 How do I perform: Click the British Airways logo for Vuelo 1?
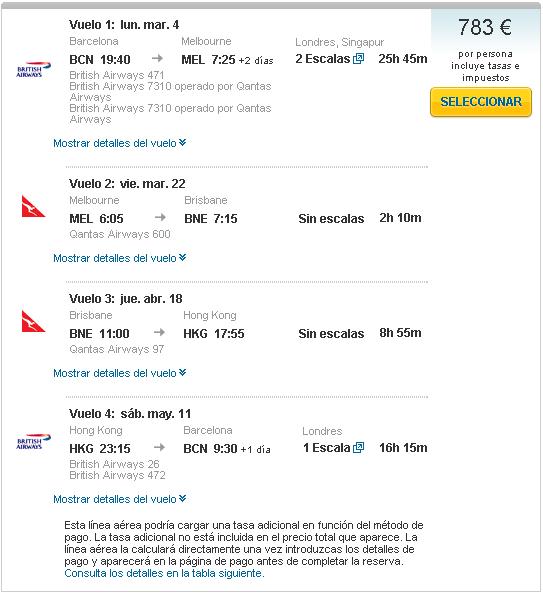pos(33,70)
